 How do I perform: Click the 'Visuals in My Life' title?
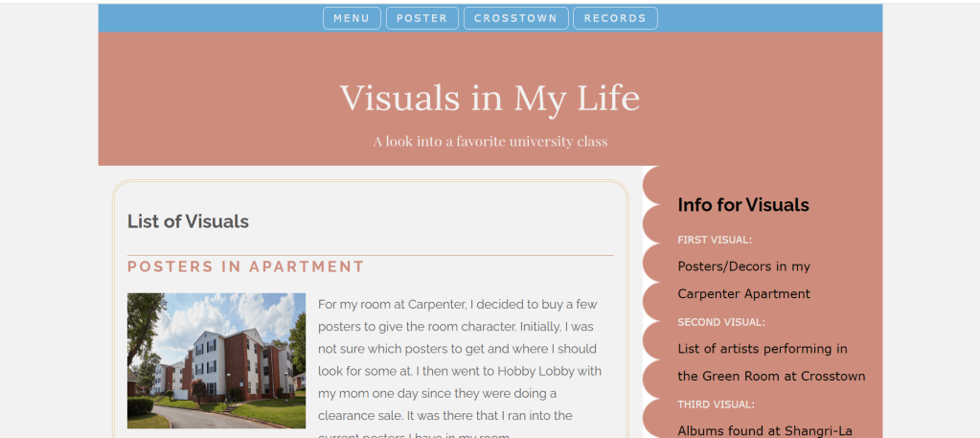coord(490,98)
